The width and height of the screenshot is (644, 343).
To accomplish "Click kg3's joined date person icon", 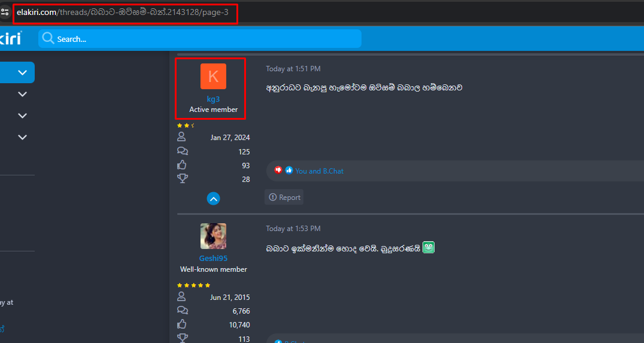I will coord(181,136).
